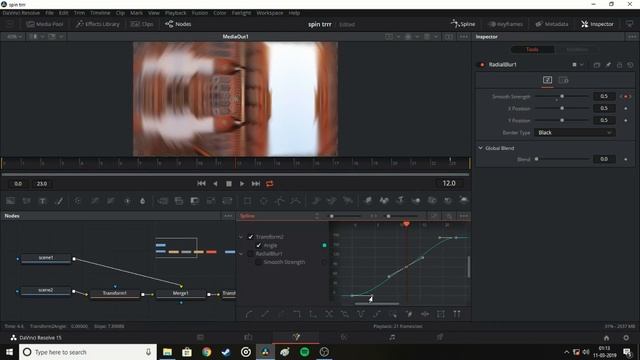Open Inspector panel options menu
640x360 pixels.
click(x=632, y=36)
